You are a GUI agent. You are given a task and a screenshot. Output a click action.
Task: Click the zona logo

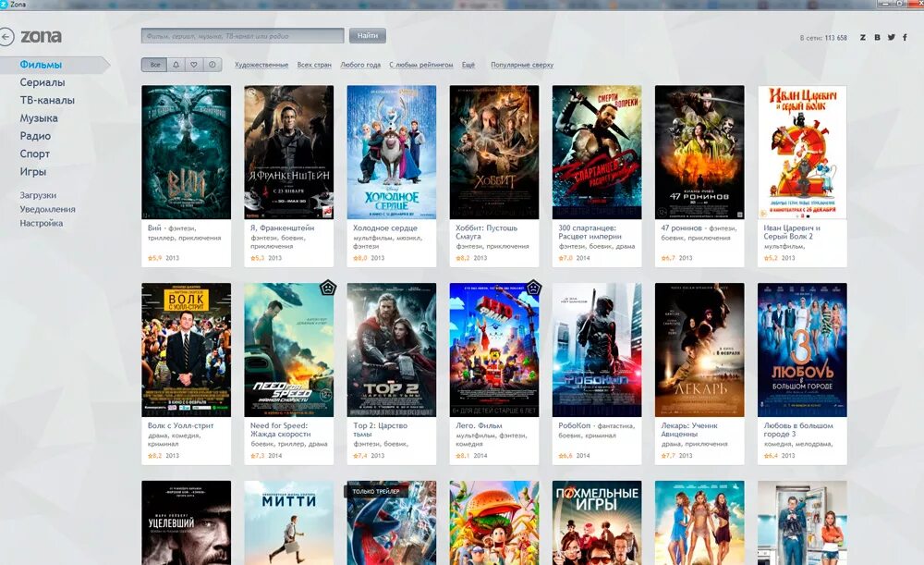point(41,37)
